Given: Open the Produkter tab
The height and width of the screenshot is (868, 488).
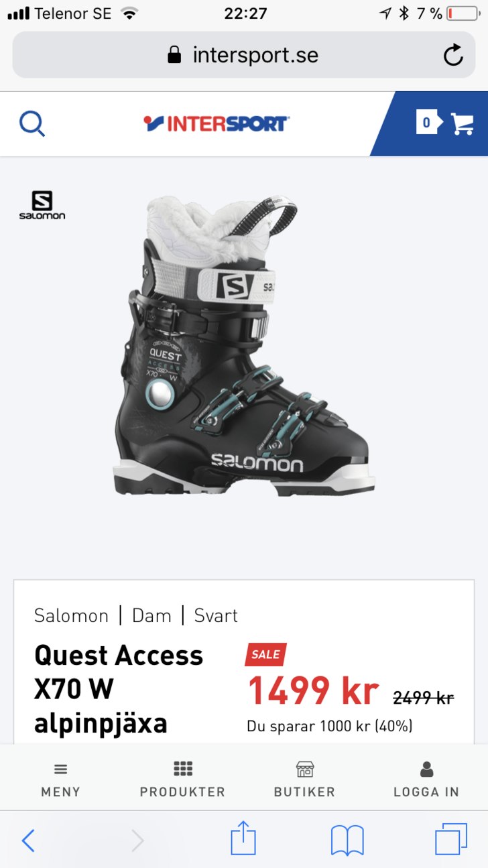Looking at the screenshot, I should (182, 780).
